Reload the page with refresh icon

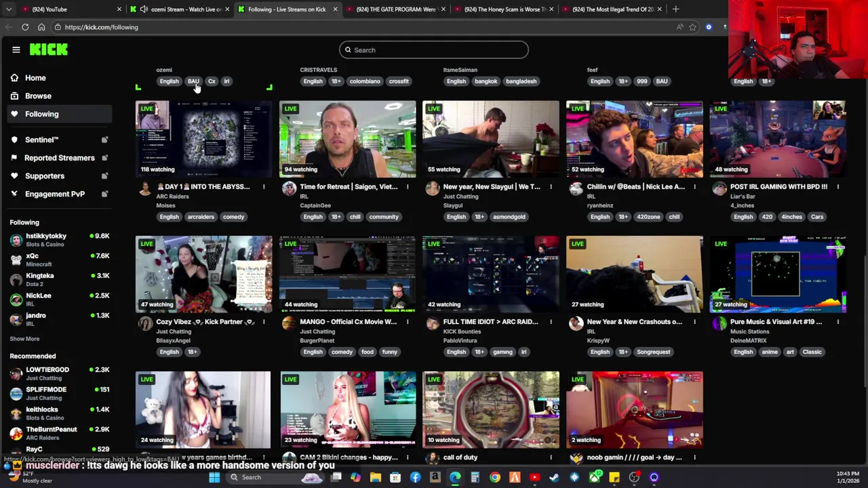pyautogui.click(x=25, y=27)
